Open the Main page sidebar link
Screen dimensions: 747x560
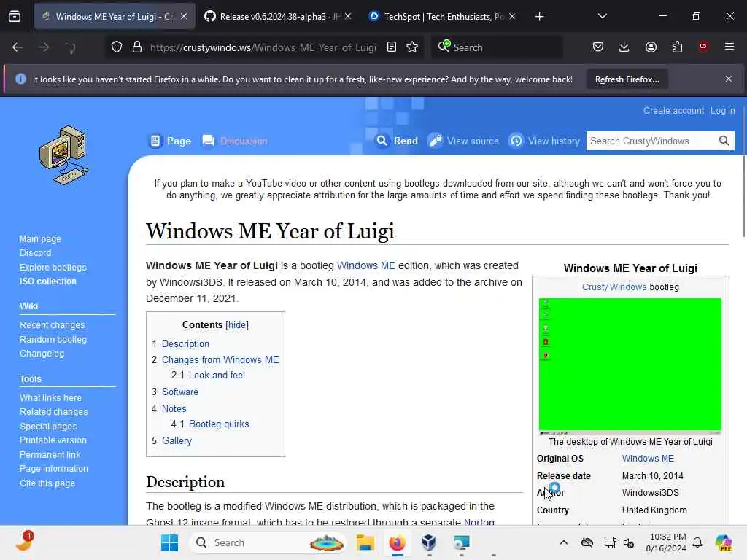(x=40, y=238)
